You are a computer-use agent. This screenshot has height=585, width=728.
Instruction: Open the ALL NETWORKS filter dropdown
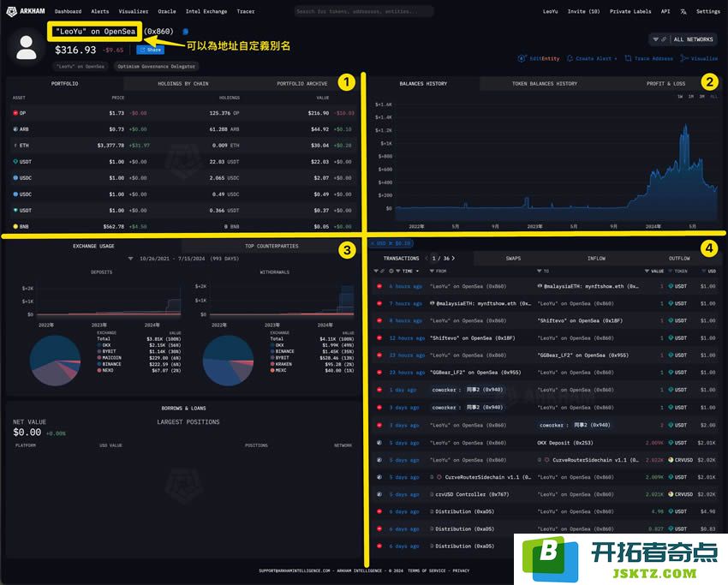[x=683, y=39]
